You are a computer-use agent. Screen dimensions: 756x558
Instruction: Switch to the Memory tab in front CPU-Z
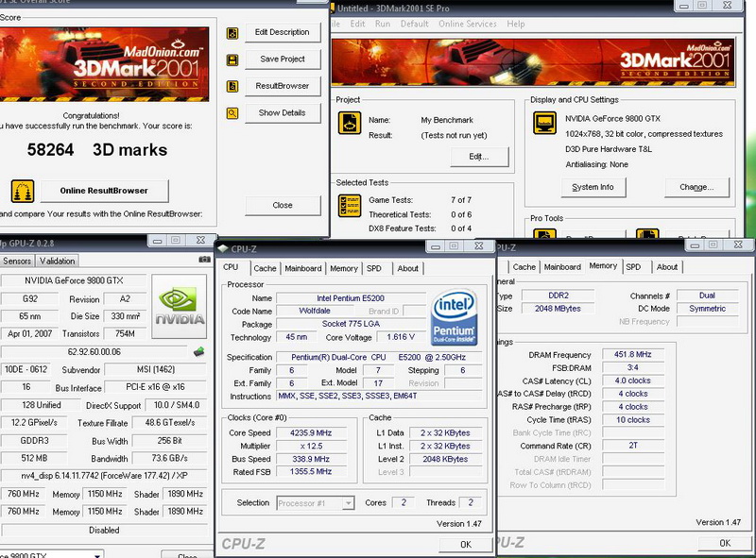tap(344, 268)
